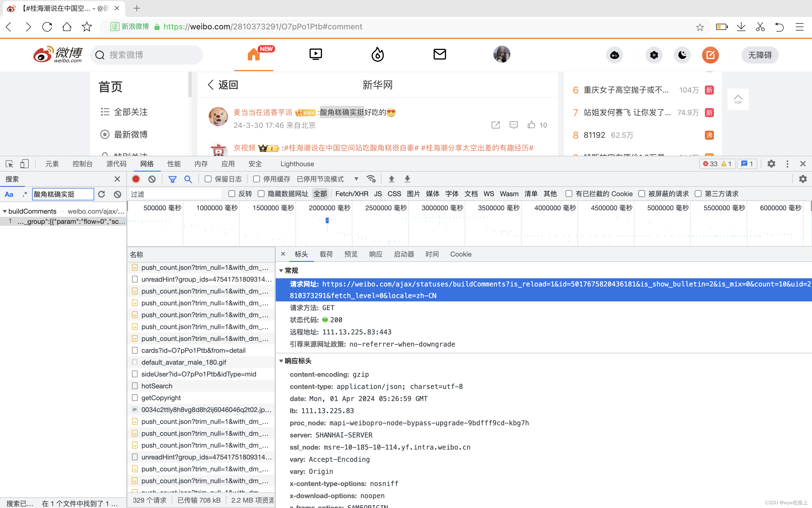Screen dimensions: 812x508
Task: Switch to 源代码 DevTools tab
Action: click(x=116, y=164)
